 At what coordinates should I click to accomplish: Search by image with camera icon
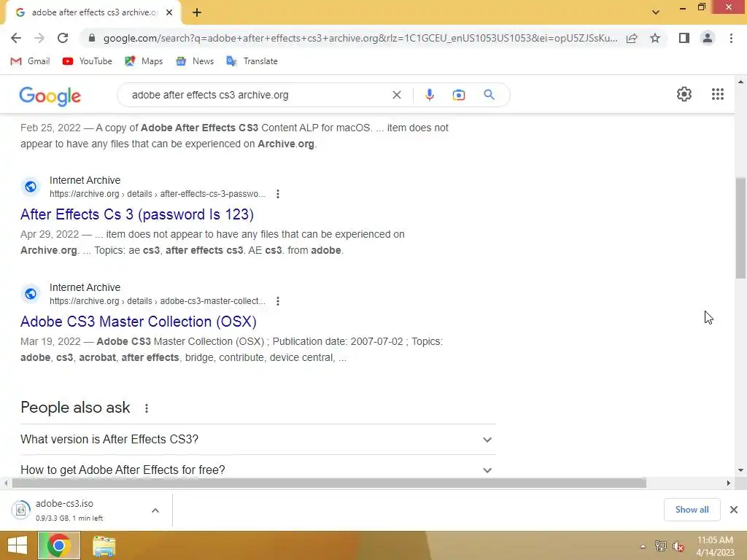click(x=458, y=95)
